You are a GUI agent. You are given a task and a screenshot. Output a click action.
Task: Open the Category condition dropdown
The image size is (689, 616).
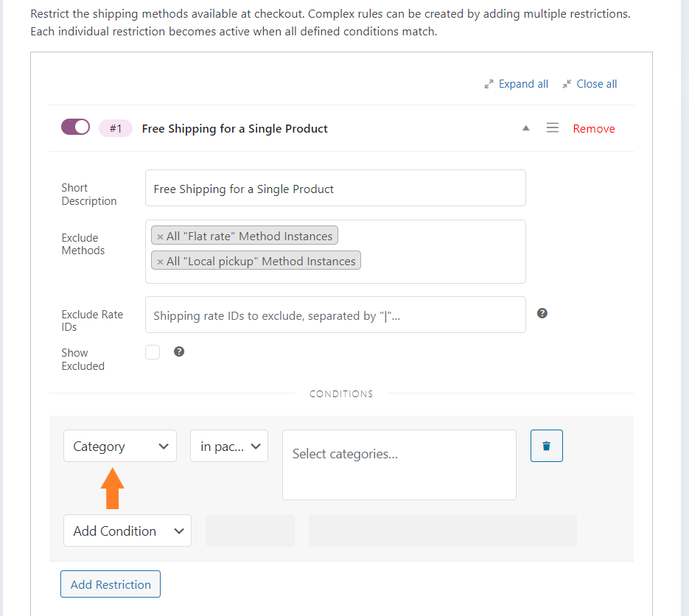(x=120, y=446)
